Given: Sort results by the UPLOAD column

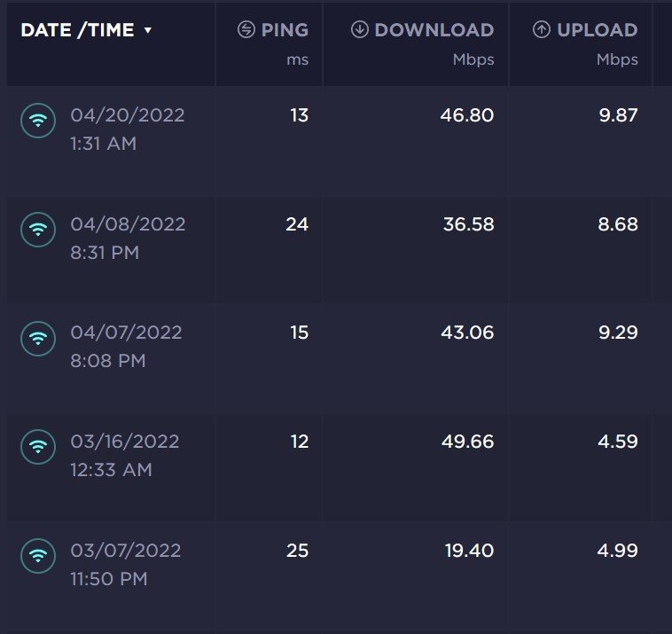Looking at the screenshot, I should tap(597, 30).
